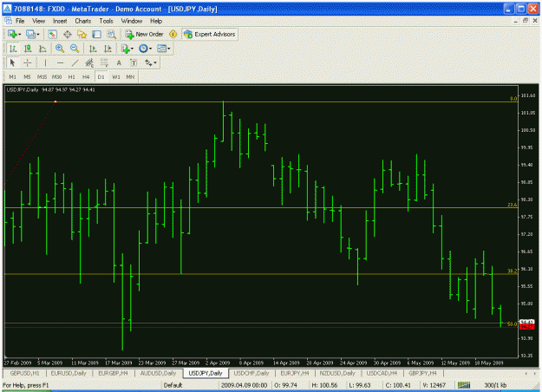
Task: Open the Indicators list dropdown
Action: click(127, 49)
